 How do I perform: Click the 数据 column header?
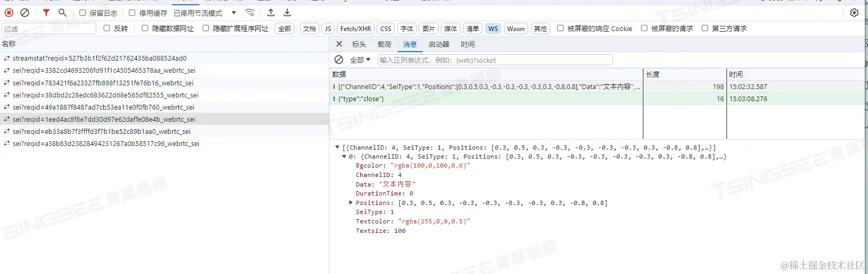[x=486, y=74]
